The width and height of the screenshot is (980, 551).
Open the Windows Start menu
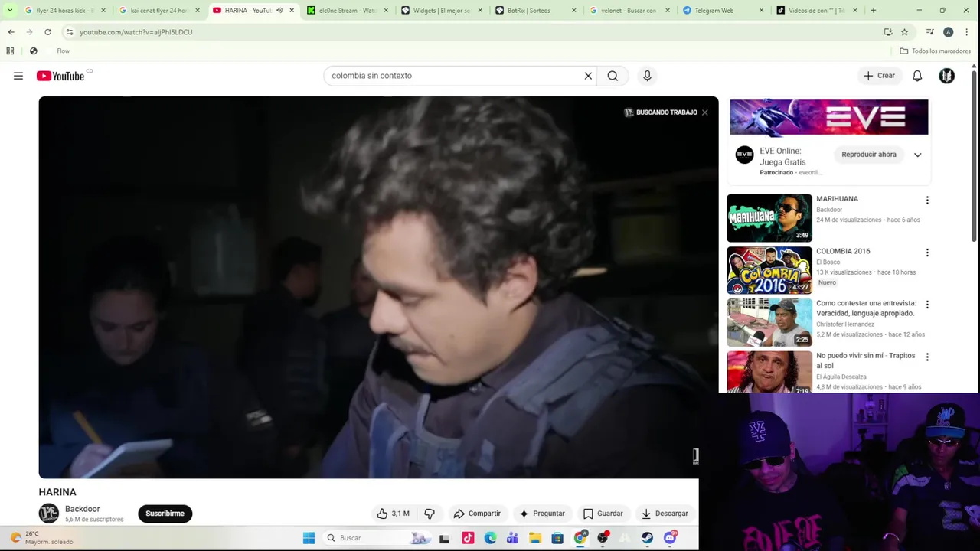tap(309, 538)
